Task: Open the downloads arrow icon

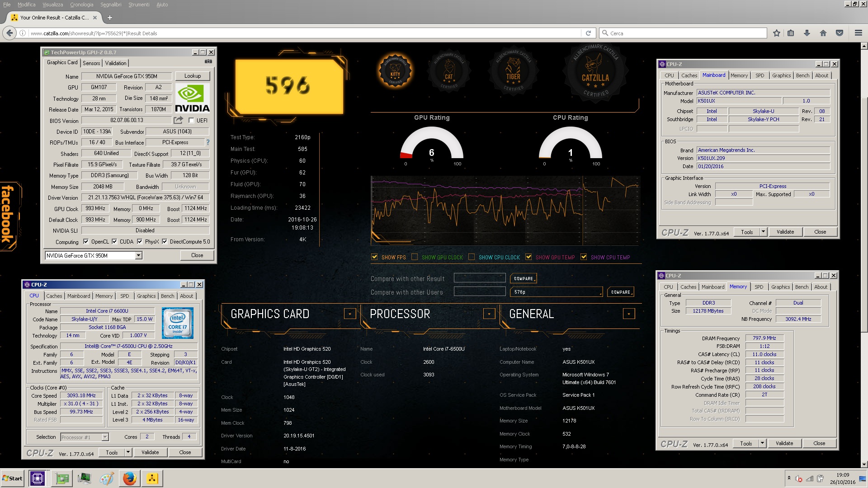Action: click(807, 33)
